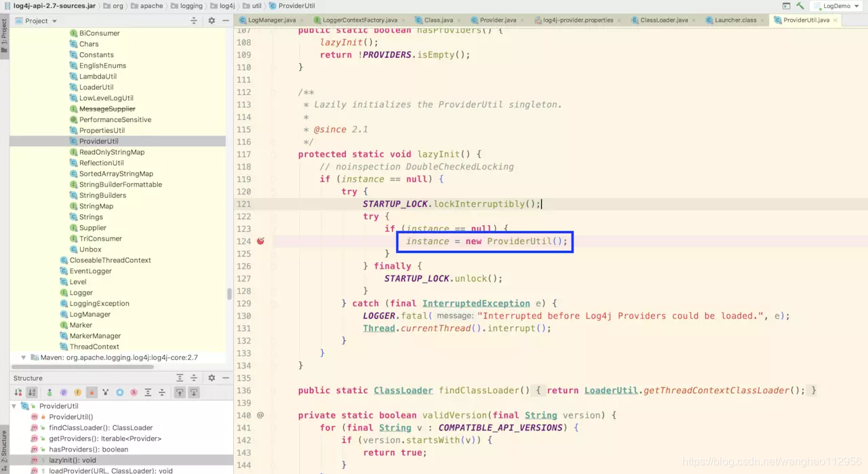Toggle code folding at line 136 findClassLoader
The width and height of the screenshot is (868, 474).
[x=273, y=391]
